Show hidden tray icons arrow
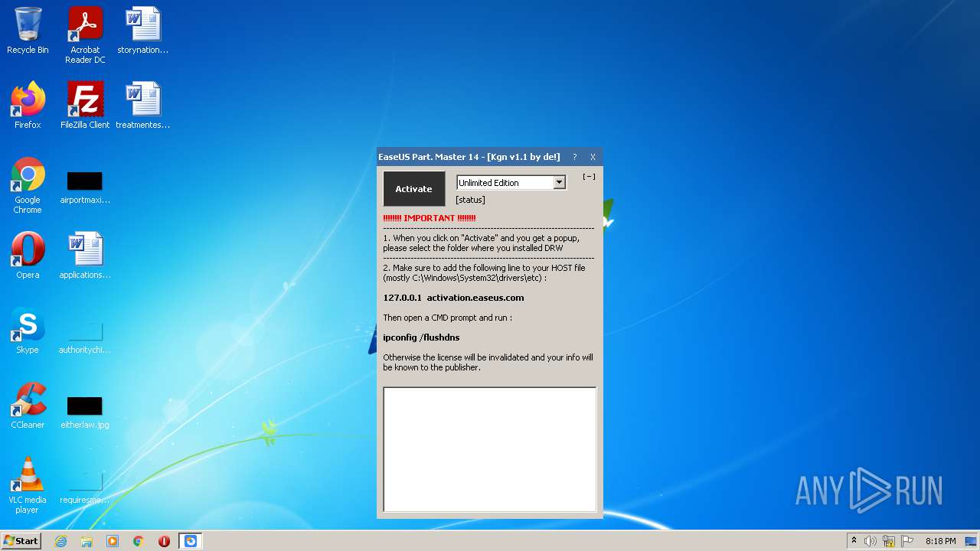 point(854,541)
